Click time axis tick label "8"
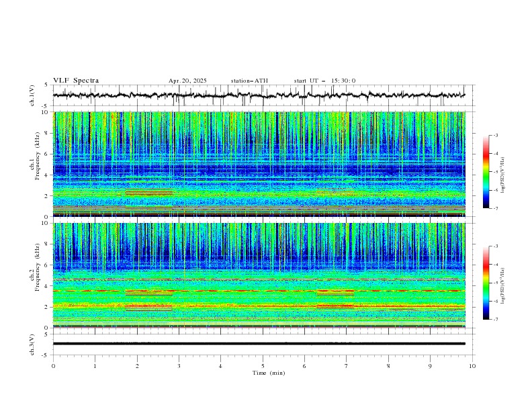The image size is (532, 411). point(388,366)
